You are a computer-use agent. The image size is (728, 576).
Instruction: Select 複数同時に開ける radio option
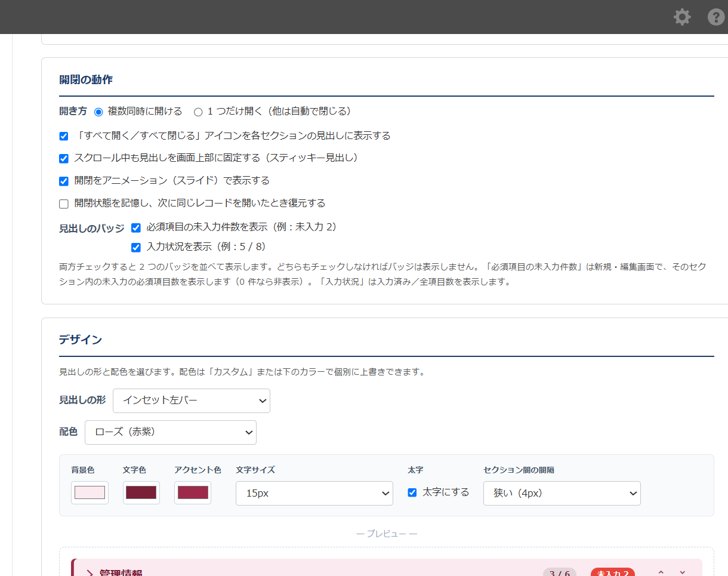pos(99,112)
